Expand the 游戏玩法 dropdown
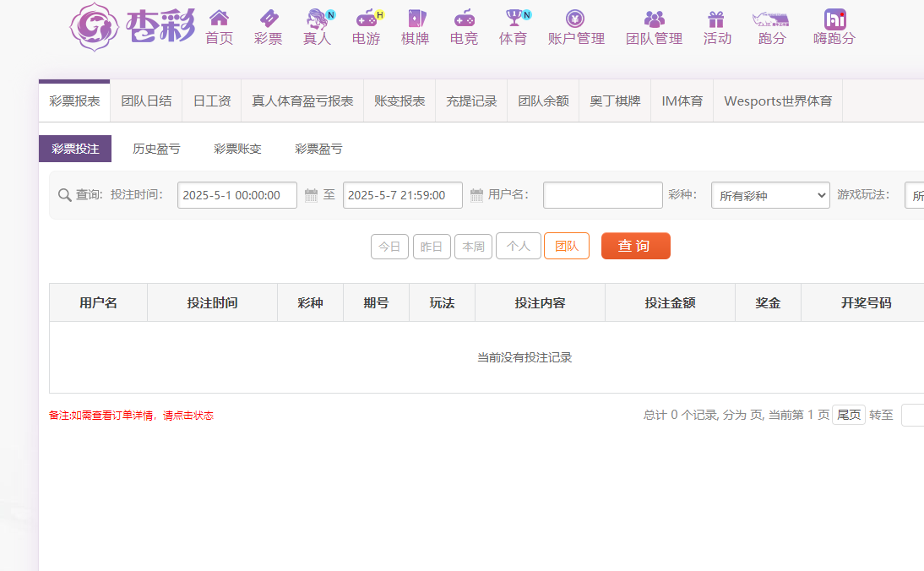The image size is (924, 571). pyautogui.click(x=914, y=195)
